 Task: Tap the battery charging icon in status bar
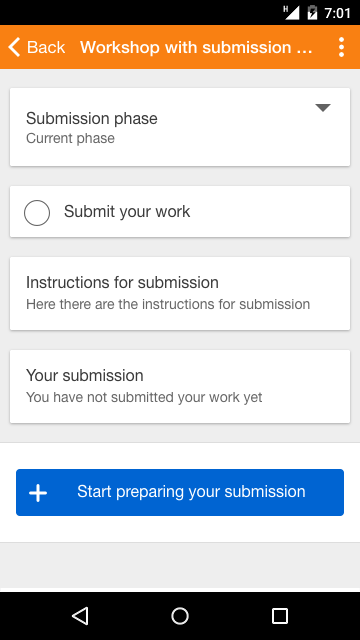[x=312, y=13]
